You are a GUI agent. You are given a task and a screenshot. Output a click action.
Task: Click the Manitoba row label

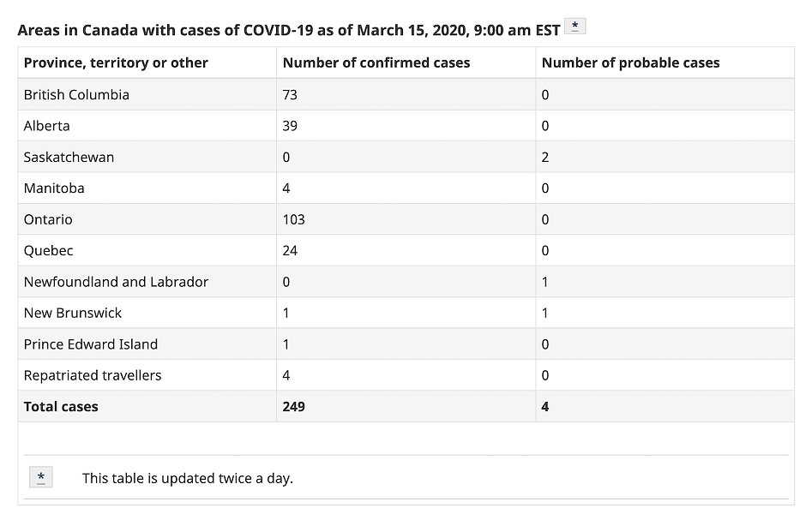coord(54,188)
